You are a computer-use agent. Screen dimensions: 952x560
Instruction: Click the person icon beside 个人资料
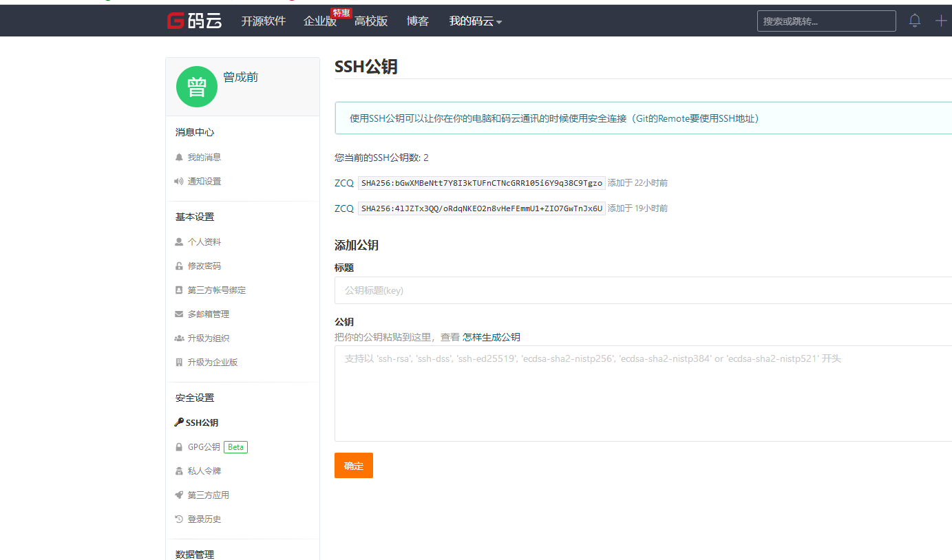coord(179,242)
